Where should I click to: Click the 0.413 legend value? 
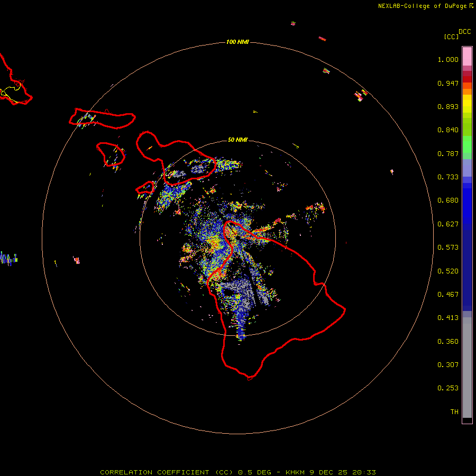click(x=448, y=318)
